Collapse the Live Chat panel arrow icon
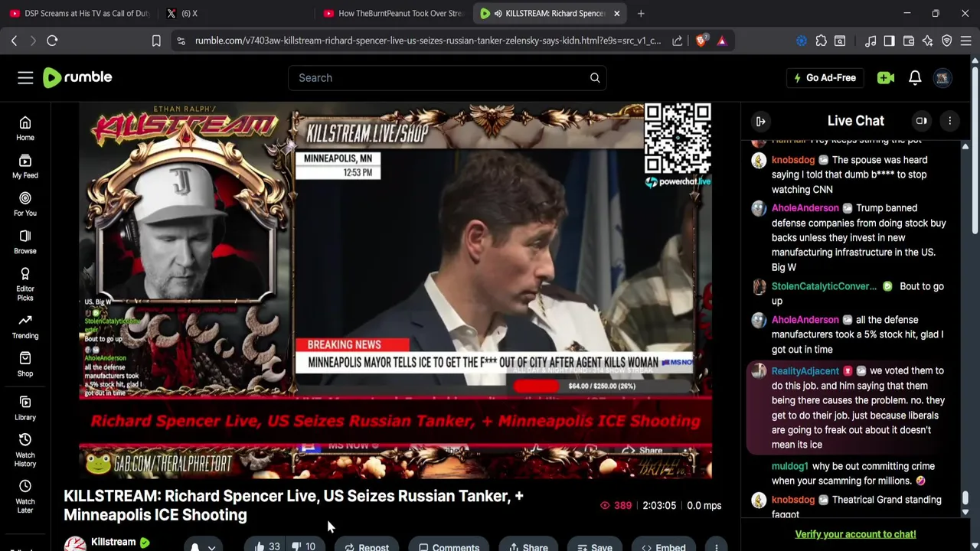 [761, 121]
